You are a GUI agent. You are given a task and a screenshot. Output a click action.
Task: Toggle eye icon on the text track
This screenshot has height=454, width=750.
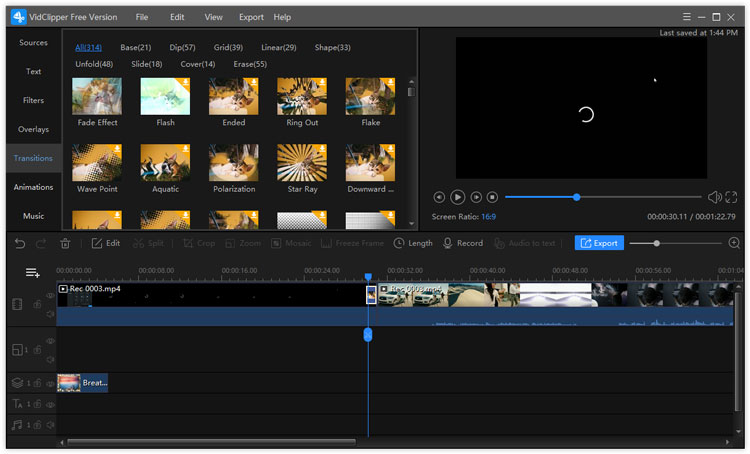(50, 405)
